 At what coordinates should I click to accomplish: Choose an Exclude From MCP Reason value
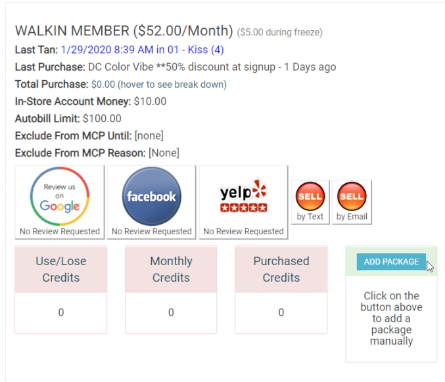[164, 153]
